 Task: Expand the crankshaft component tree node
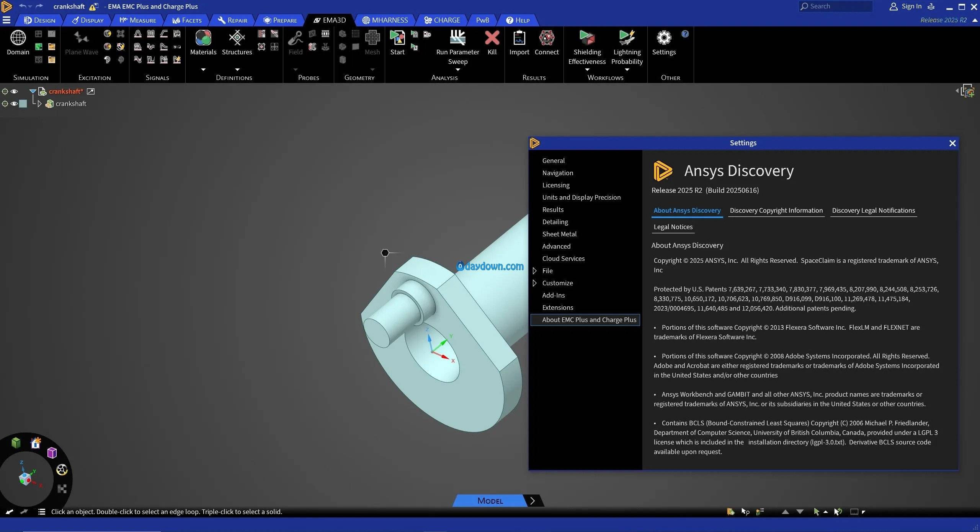click(39, 104)
